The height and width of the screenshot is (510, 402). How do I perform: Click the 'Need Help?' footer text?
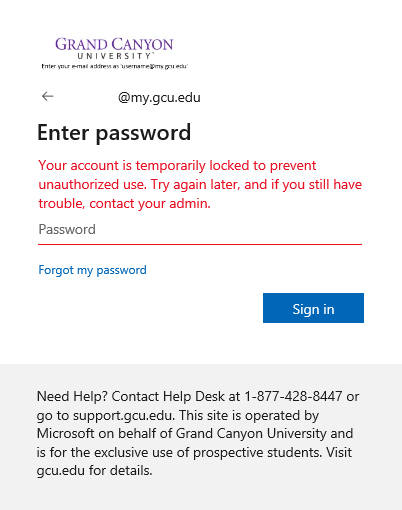pos(72,396)
